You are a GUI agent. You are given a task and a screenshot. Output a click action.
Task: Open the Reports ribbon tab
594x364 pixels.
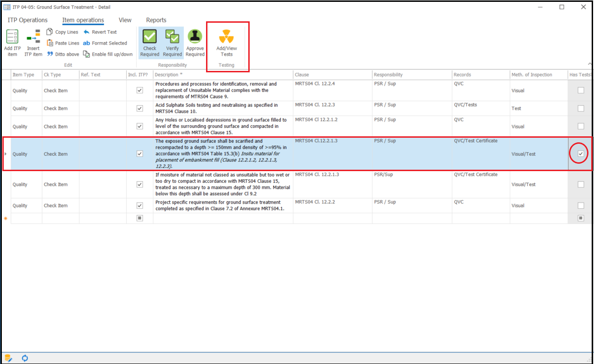pos(156,20)
